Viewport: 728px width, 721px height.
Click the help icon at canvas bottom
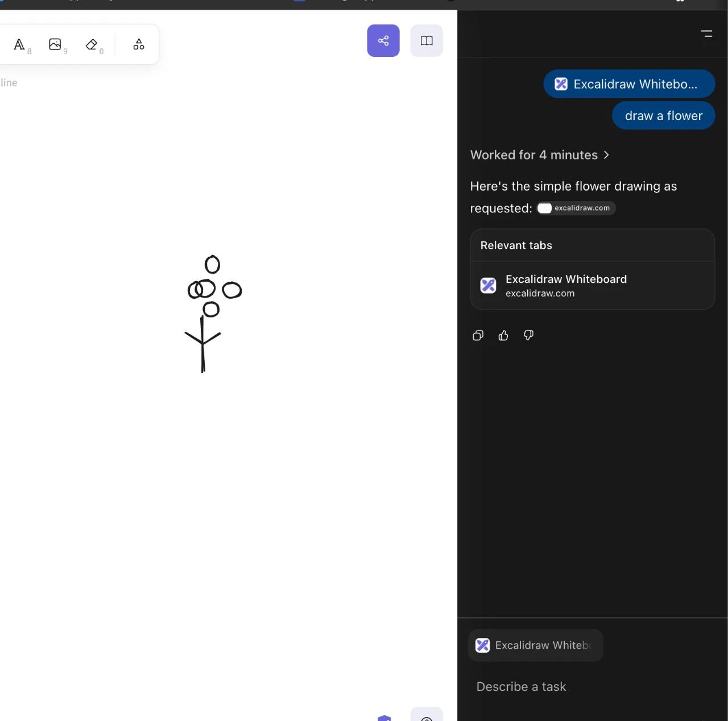pyautogui.click(x=427, y=717)
